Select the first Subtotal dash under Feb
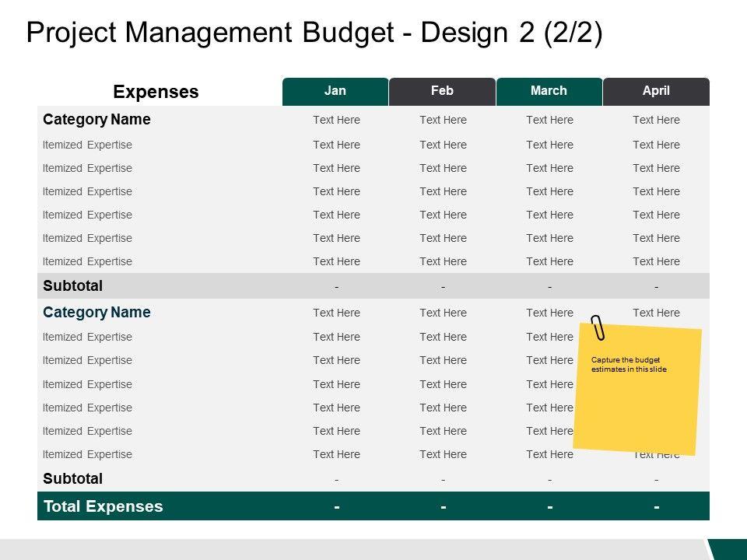 point(443,286)
